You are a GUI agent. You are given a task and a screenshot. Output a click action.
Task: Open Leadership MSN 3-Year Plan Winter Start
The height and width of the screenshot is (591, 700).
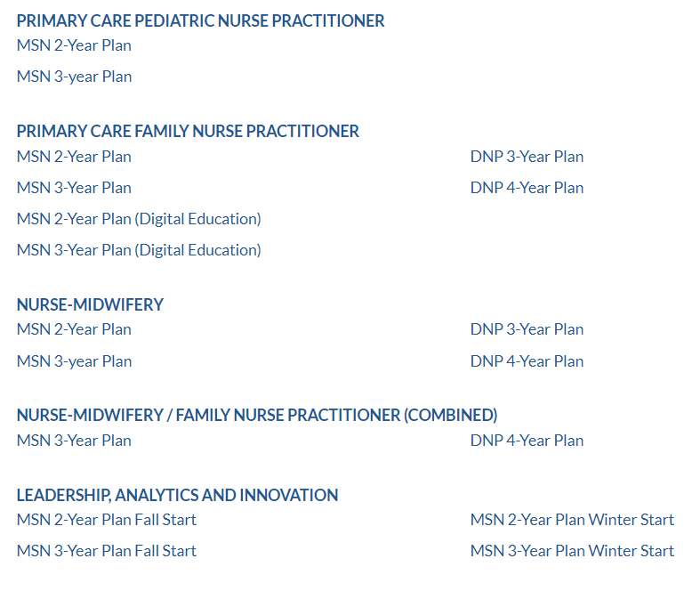click(572, 551)
